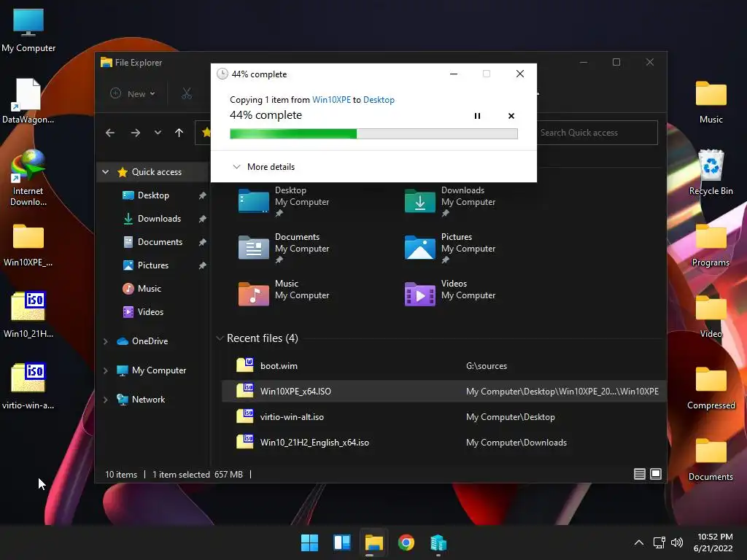This screenshot has width=747, height=560.
Task: Minimize the copy progress dialog
Action: (x=454, y=74)
